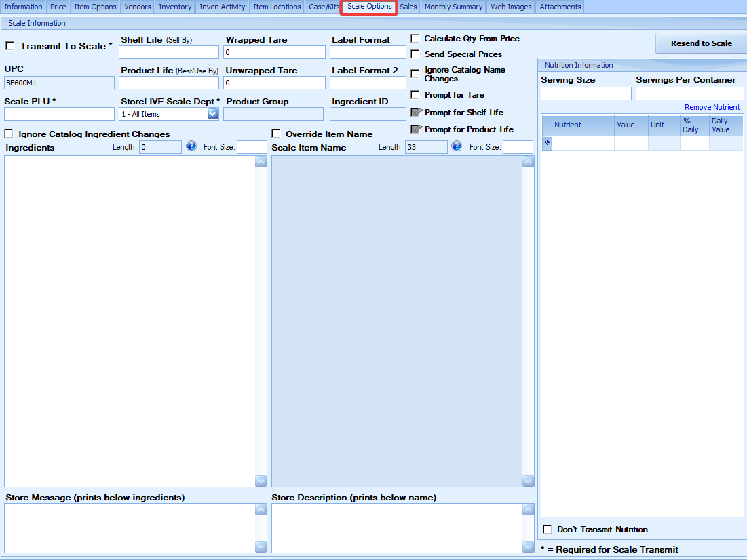Enable Override Item Name checkbox

(x=276, y=134)
